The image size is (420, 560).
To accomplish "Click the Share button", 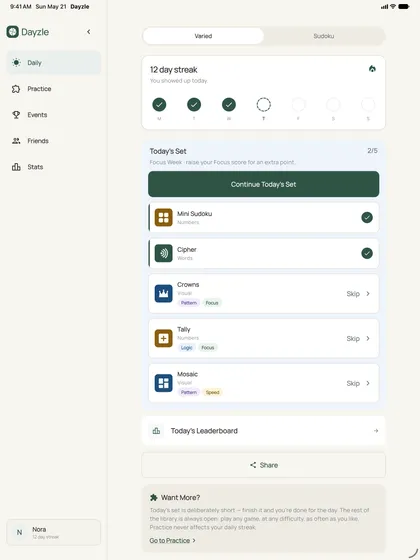I will click(x=264, y=465).
